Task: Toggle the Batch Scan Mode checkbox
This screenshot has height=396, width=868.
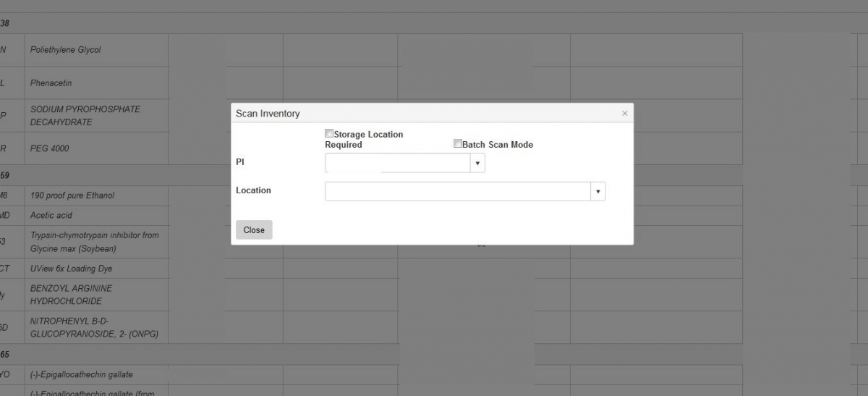Action: pyautogui.click(x=458, y=143)
